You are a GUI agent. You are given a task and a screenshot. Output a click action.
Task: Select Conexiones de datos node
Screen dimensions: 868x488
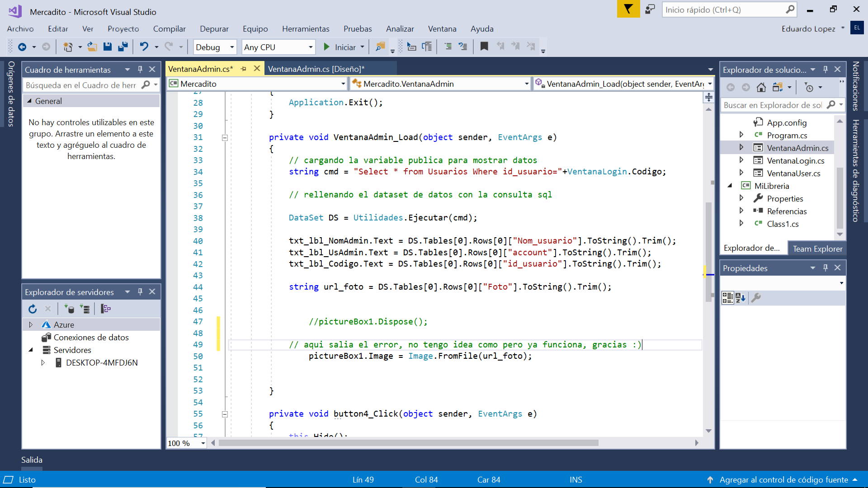[x=91, y=338]
